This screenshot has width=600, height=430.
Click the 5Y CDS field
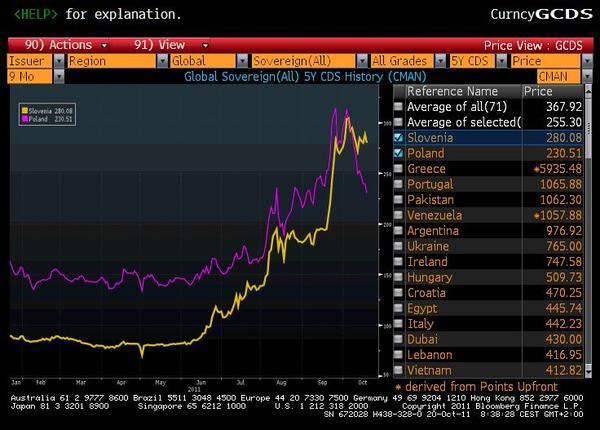point(472,61)
